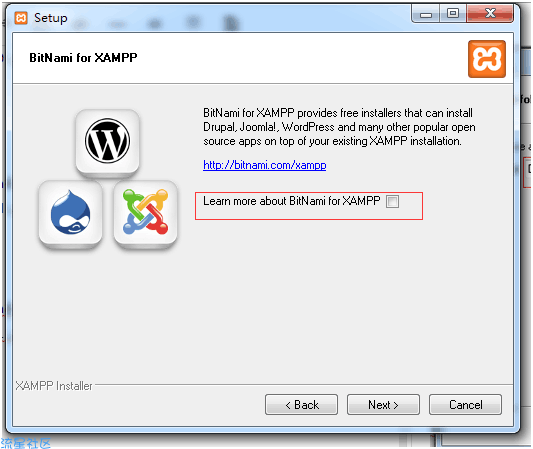Minimize the Setup window

point(426,14)
